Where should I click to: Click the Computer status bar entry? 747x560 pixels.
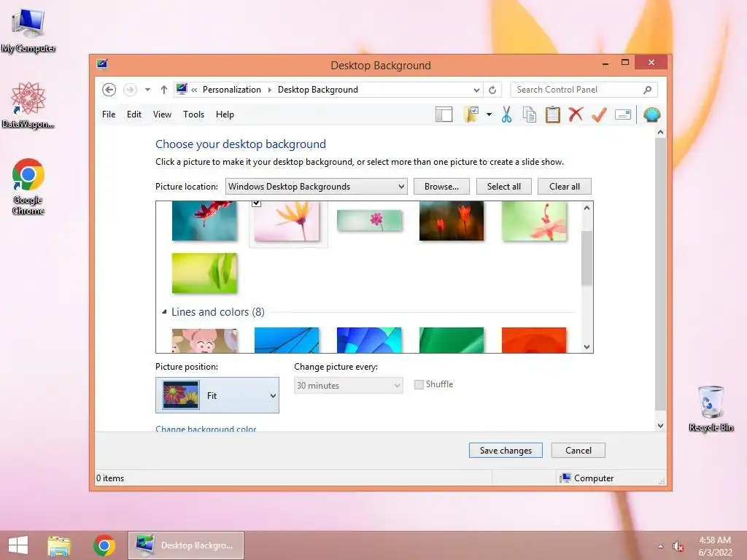pos(587,478)
